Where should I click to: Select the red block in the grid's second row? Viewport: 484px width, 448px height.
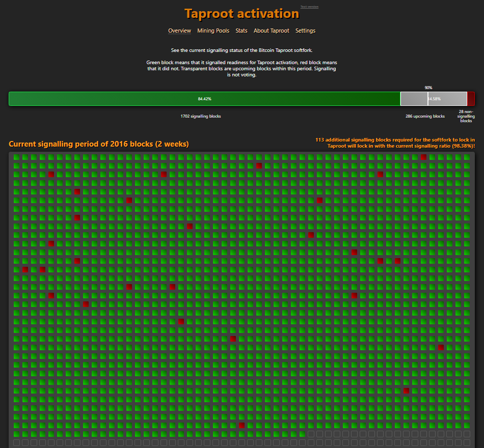[x=259, y=165]
